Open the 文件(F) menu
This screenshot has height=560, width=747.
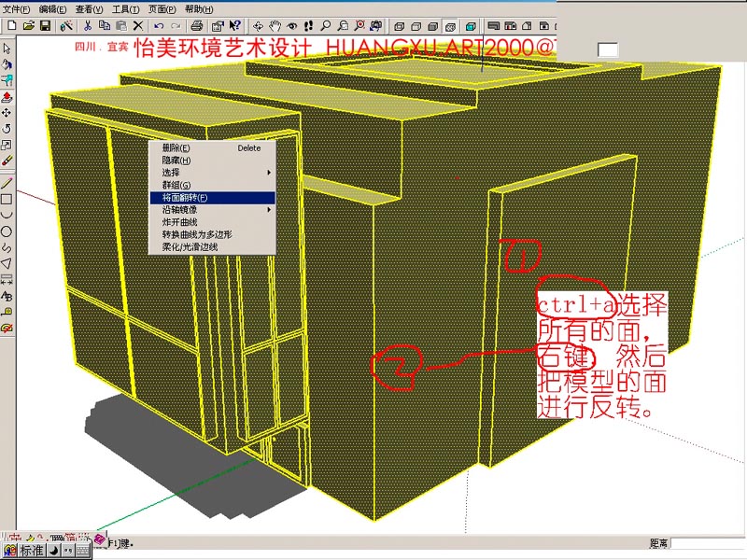(17, 9)
